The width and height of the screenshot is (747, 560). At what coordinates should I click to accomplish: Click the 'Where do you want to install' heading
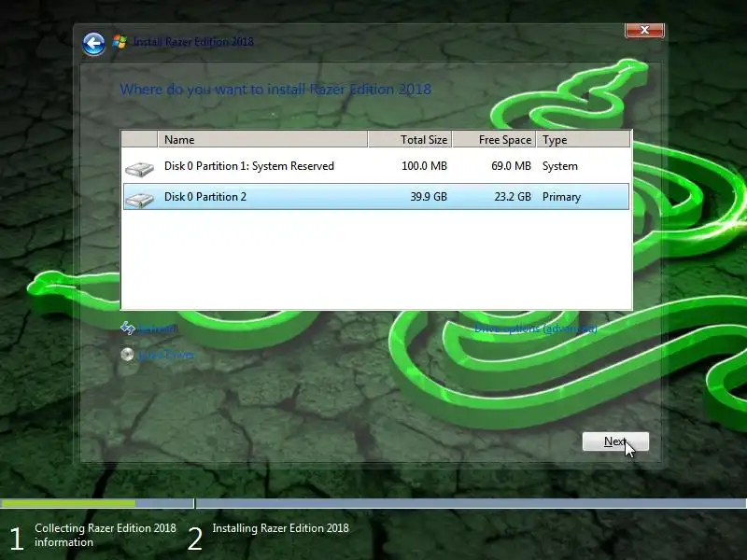(275, 89)
